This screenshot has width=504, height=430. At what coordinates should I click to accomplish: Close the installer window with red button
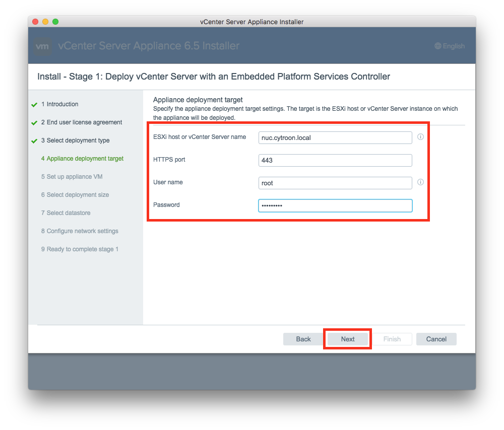[x=35, y=22]
